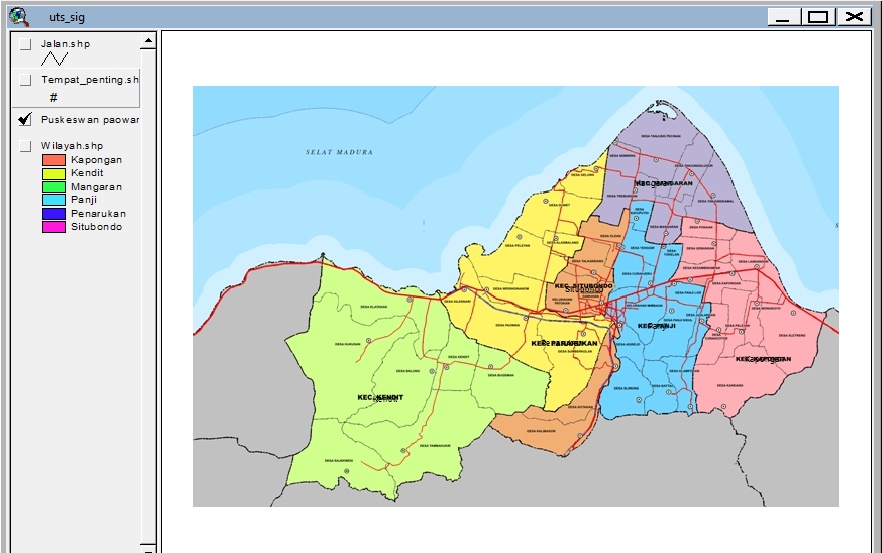The width and height of the screenshot is (882, 553).
Task: Show the Wilayah.shp layer
Action: (25, 146)
